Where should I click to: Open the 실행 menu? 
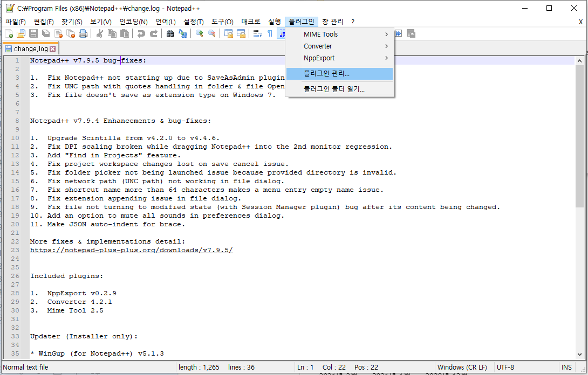tap(274, 22)
